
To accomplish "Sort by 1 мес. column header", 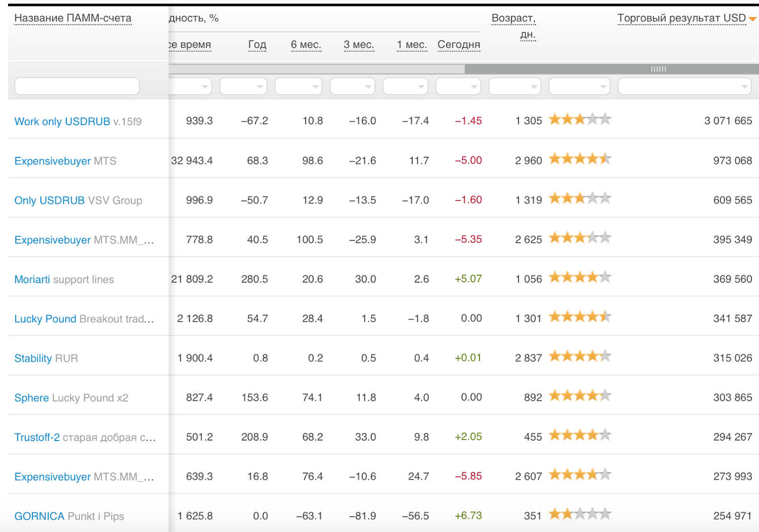I will [412, 45].
